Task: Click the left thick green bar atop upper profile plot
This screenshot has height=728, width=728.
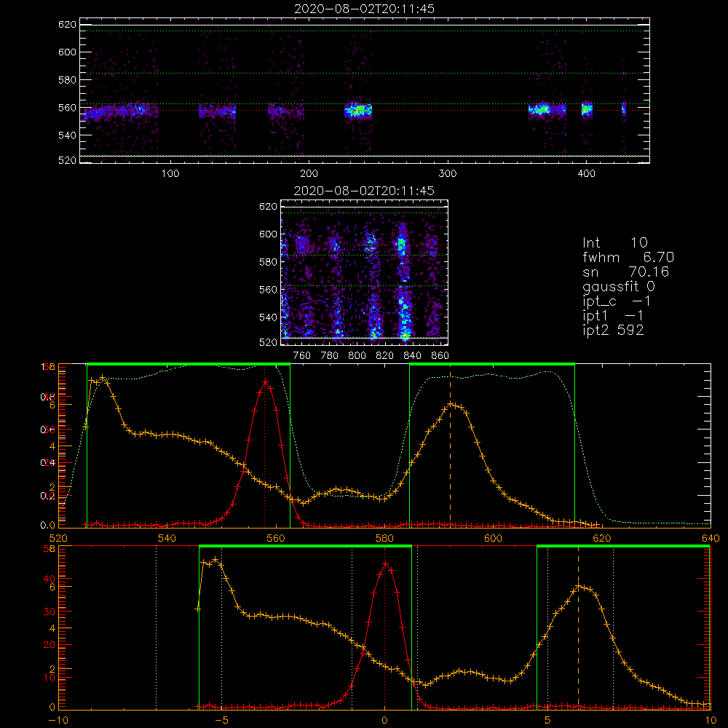Action: pos(189,364)
